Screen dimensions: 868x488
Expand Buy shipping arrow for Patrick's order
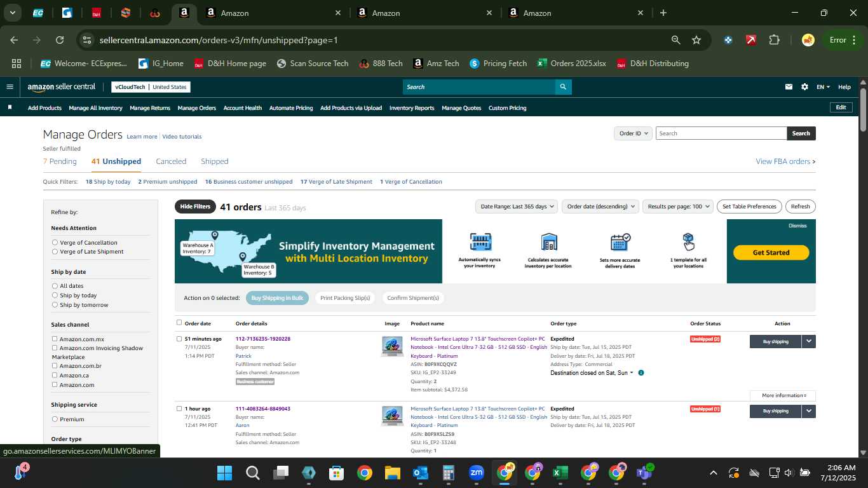point(809,341)
